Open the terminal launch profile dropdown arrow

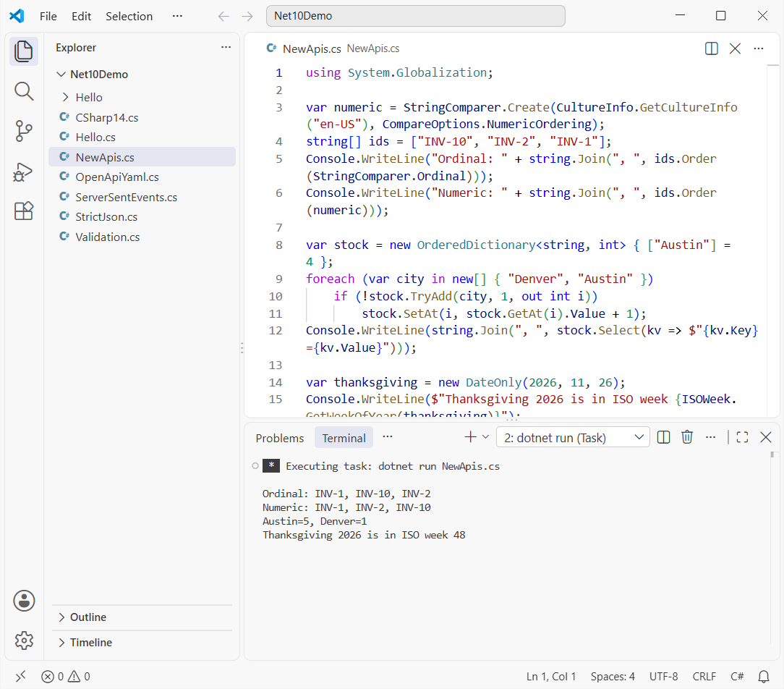pos(485,437)
